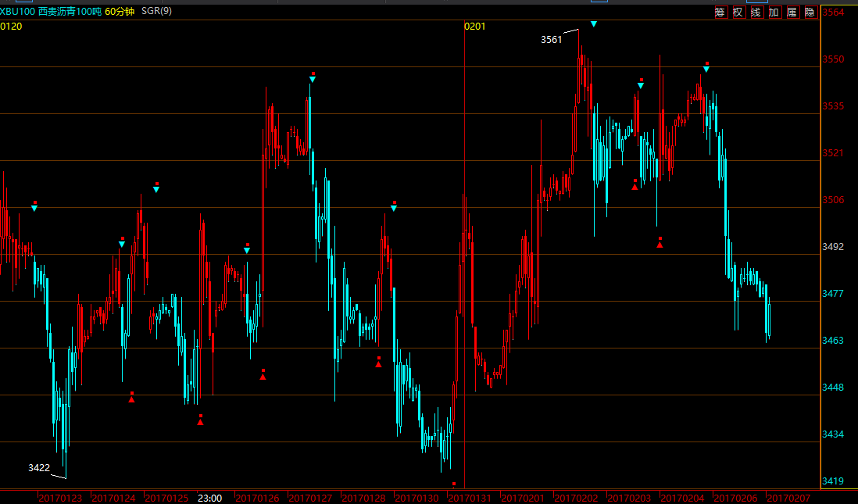The width and height of the screenshot is (858, 504).
Task: Click the 西贵沥青100吨 contract name
Action: point(70,12)
